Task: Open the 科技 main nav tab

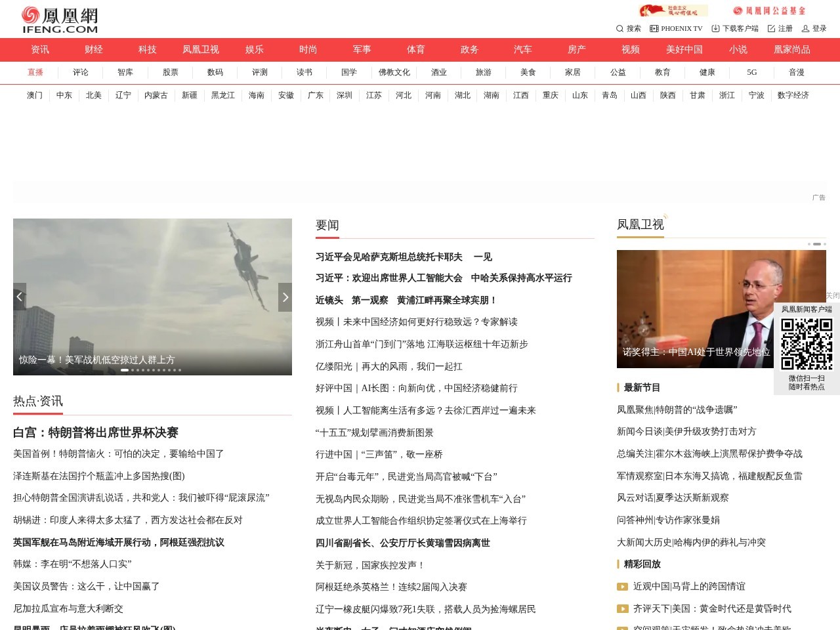Action: tap(148, 50)
